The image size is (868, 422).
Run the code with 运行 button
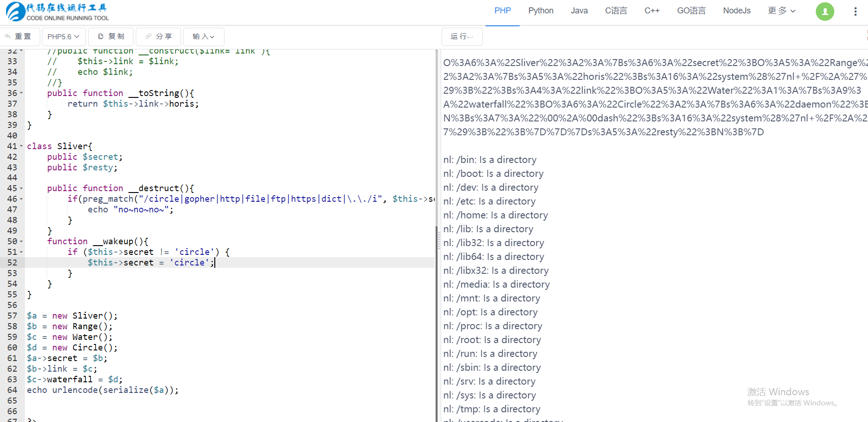[x=461, y=36]
